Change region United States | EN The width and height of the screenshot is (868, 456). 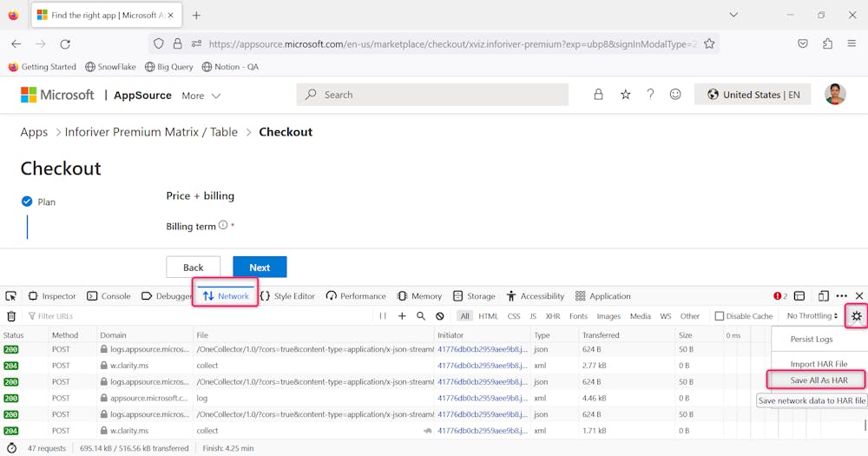753,95
